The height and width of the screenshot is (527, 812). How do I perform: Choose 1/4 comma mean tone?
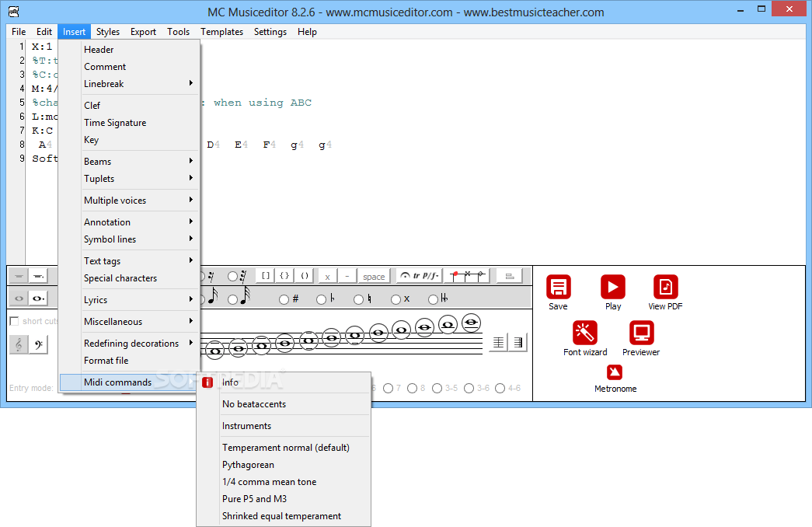coord(284,481)
